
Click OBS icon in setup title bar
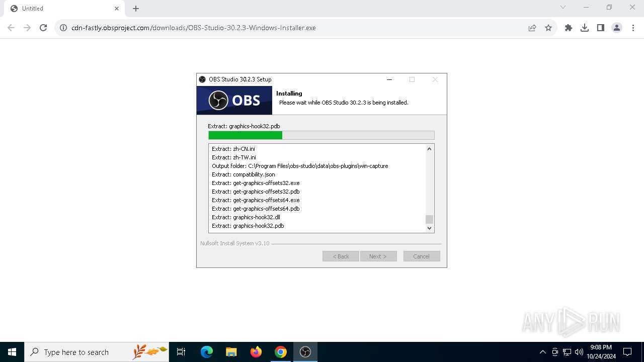[x=202, y=79]
